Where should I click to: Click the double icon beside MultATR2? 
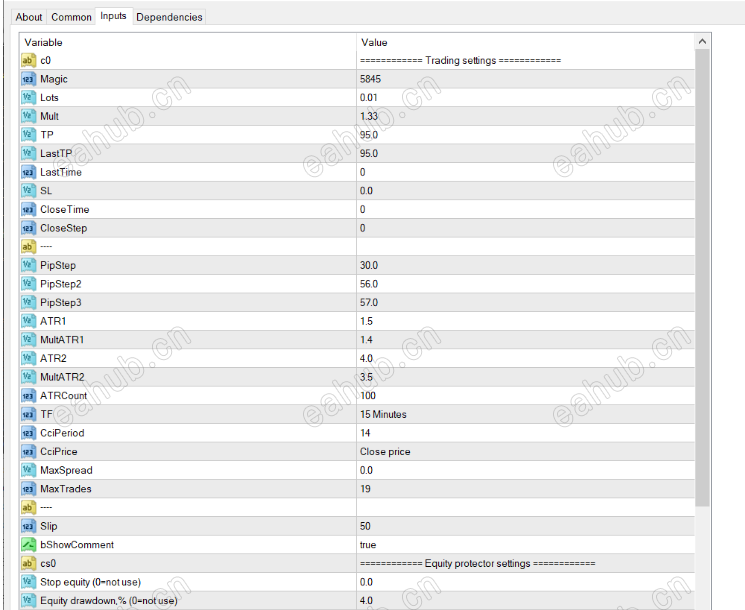[28, 377]
